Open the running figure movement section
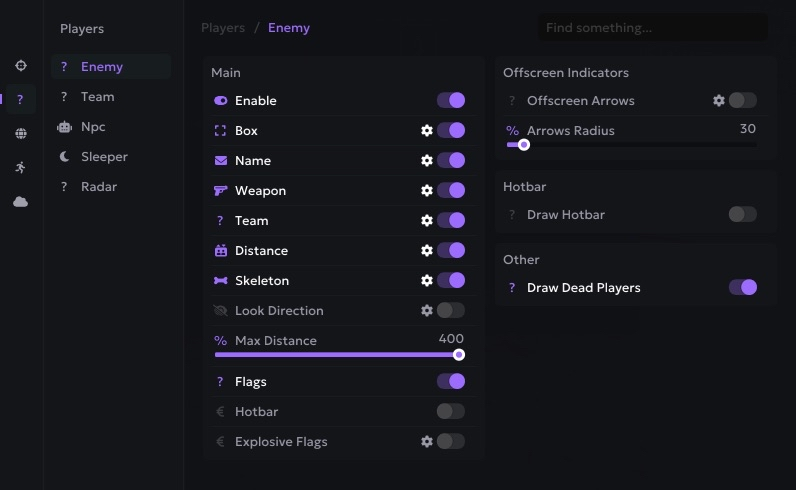 click(x=20, y=167)
